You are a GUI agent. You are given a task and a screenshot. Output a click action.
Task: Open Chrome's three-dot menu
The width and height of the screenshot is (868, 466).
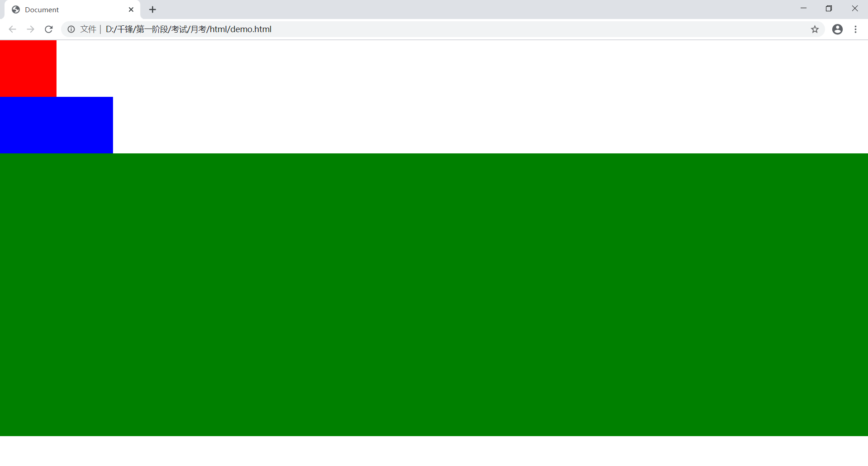pyautogui.click(x=855, y=29)
